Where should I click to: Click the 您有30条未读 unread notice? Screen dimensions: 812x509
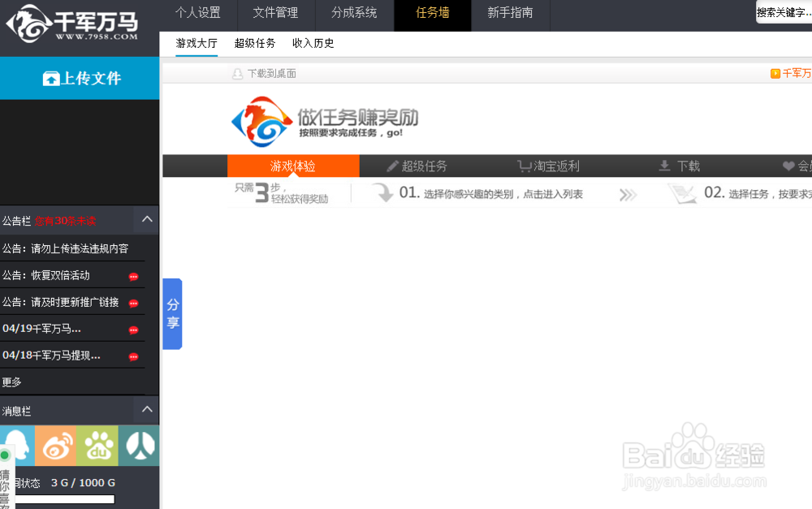65,221
